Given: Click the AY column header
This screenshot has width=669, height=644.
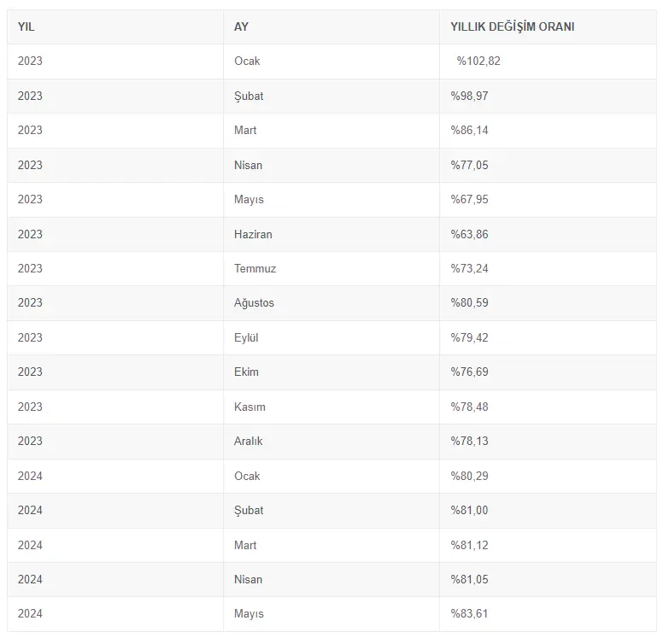Looking at the screenshot, I should tap(332, 26).
